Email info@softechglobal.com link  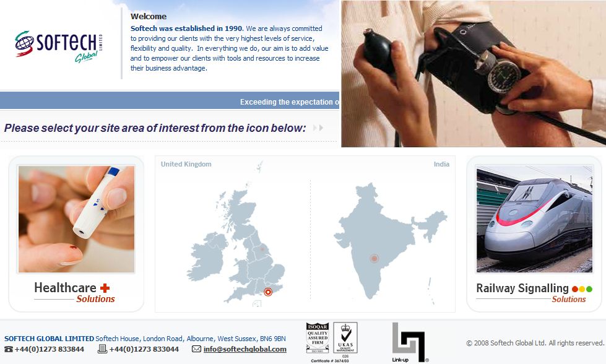click(x=245, y=349)
